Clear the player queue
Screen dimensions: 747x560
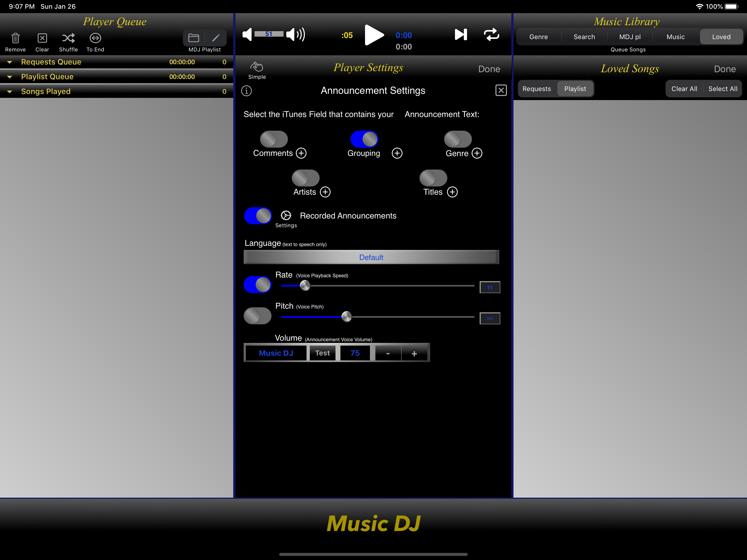pyautogui.click(x=42, y=38)
